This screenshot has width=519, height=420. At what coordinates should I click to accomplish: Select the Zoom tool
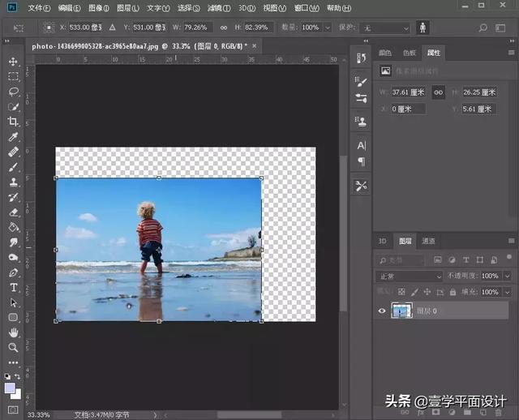point(13,347)
